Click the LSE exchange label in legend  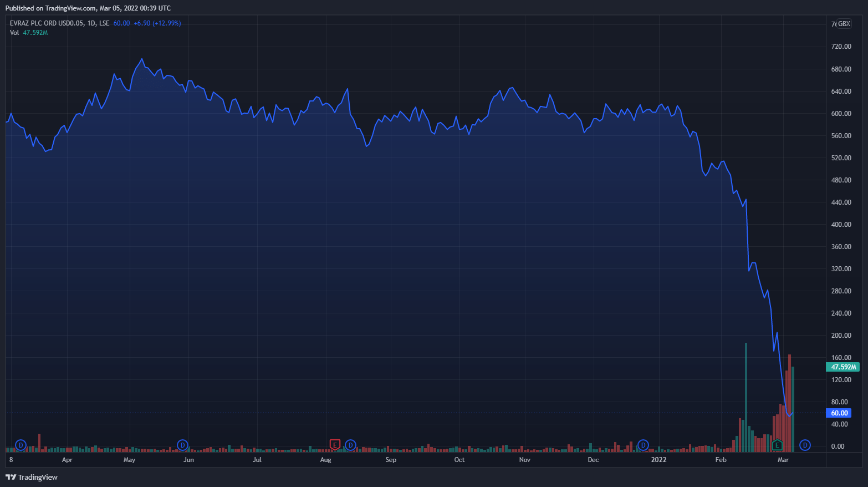click(x=104, y=23)
